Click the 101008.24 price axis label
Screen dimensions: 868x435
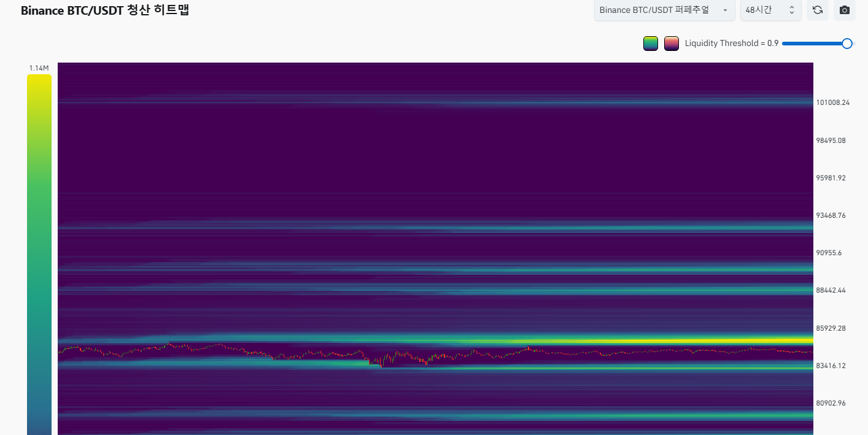point(833,102)
